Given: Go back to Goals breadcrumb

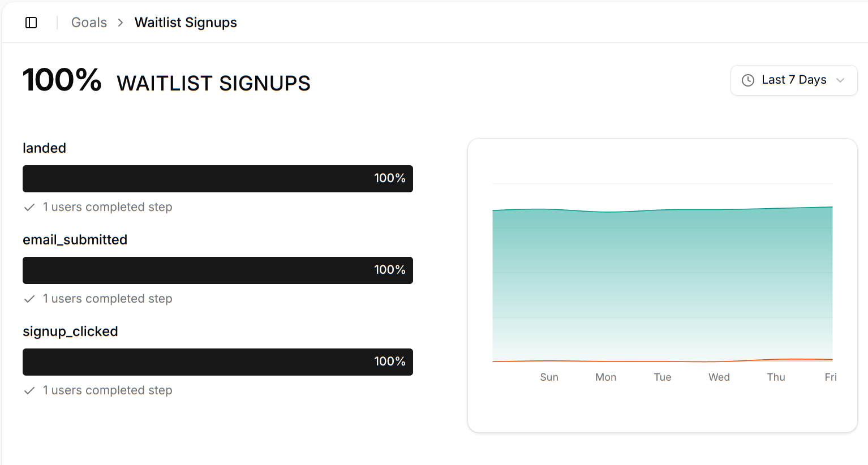Looking at the screenshot, I should [x=89, y=23].
